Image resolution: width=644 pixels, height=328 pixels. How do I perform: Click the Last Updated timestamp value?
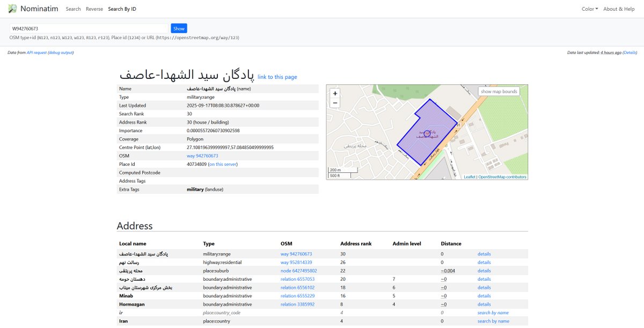223,105
